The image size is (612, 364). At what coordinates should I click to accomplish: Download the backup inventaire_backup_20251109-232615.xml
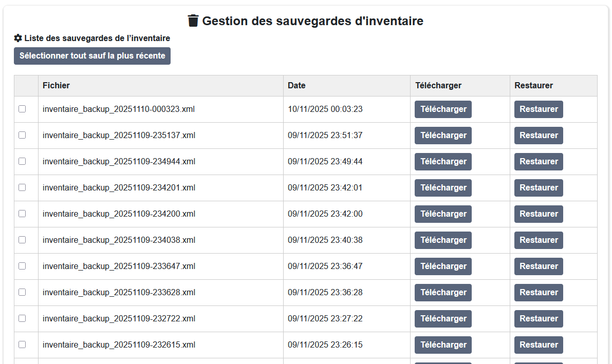point(442,344)
